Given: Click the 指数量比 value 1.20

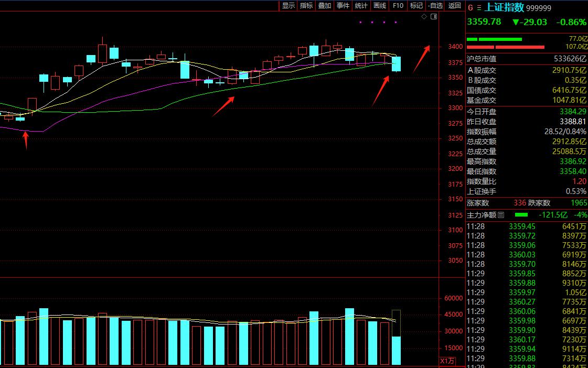Looking at the screenshot, I should click(580, 181).
